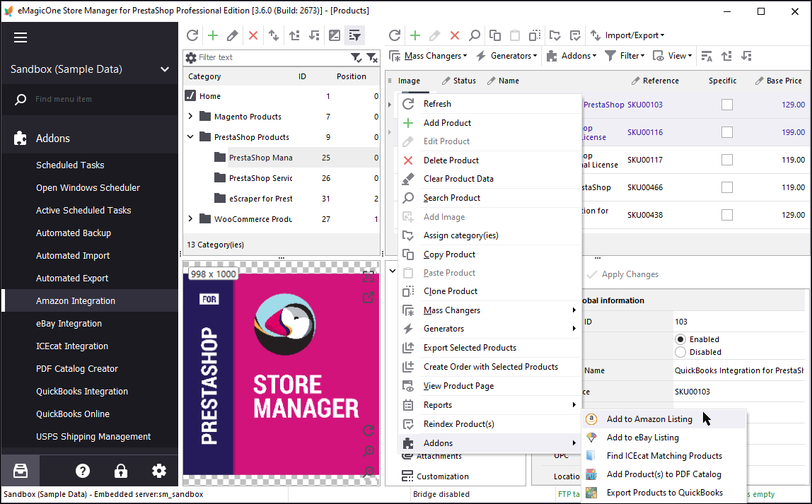Select the Disabled radio button
The height and width of the screenshot is (504, 812).
click(x=680, y=353)
